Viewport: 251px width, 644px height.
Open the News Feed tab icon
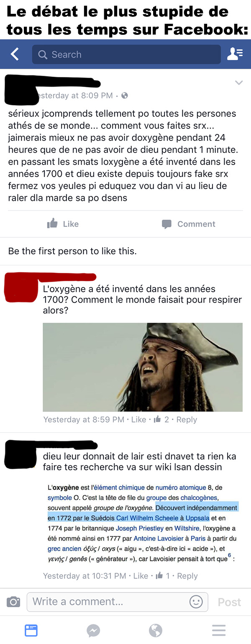(31, 630)
